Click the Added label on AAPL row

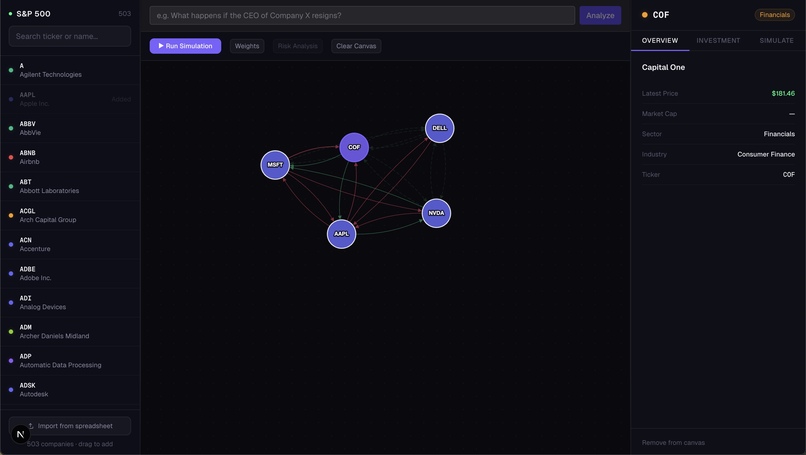121,99
